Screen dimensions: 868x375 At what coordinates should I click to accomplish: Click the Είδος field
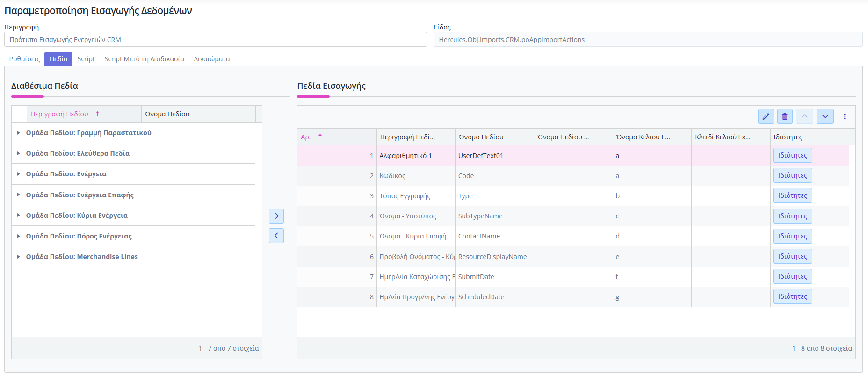(x=648, y=40)
